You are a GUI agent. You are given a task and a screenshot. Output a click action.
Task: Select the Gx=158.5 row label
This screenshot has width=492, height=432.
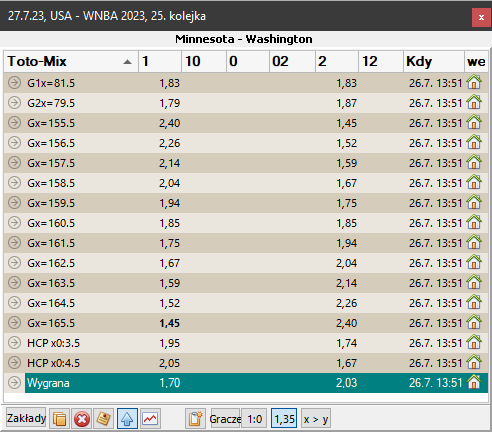[x=51, y=183]
